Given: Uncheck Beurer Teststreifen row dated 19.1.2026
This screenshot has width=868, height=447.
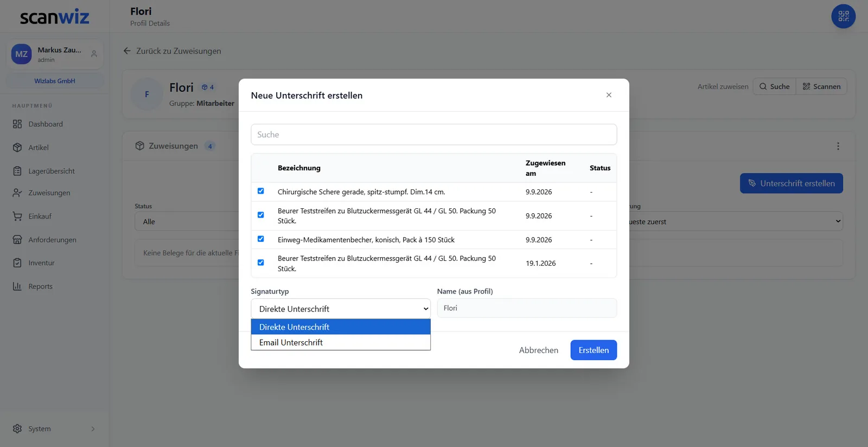Looking at the screenshot, I should [x=261, y=263].
